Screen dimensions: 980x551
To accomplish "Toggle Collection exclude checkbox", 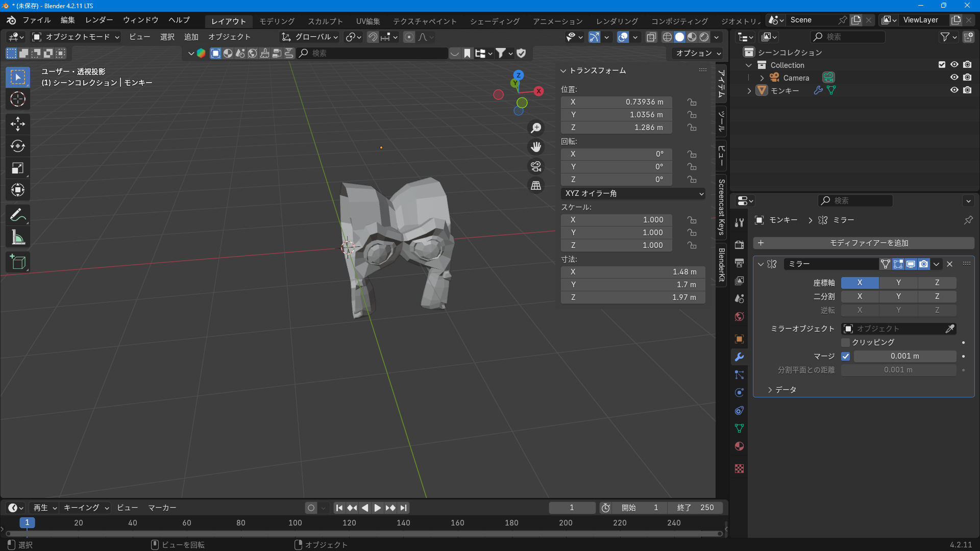I will 942,64.
